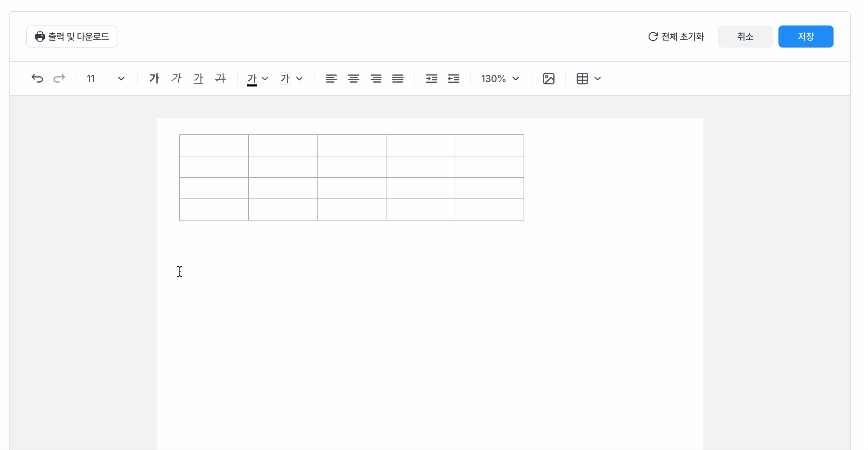The image size is (868, 450).
Task: Expand the 130% zoom dropdown
Action: pos(500,79)
